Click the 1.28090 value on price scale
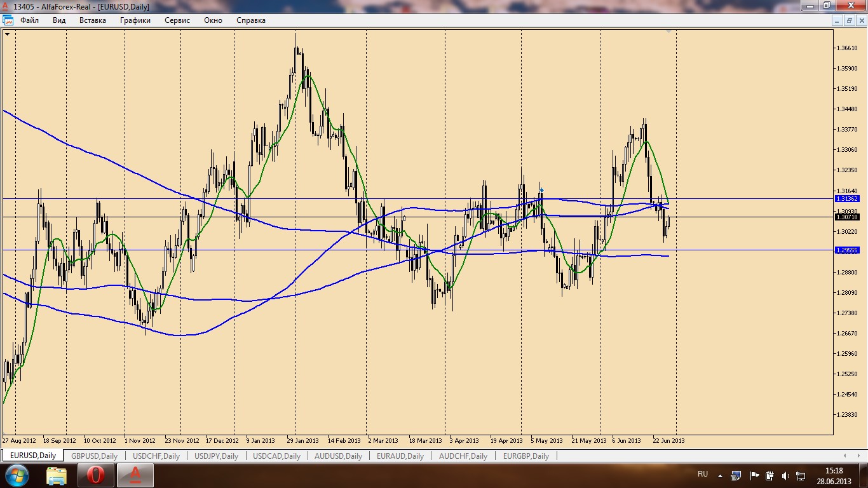Image resolution: width=868 pixels, height=488 pixels. (x=848, y=292)
